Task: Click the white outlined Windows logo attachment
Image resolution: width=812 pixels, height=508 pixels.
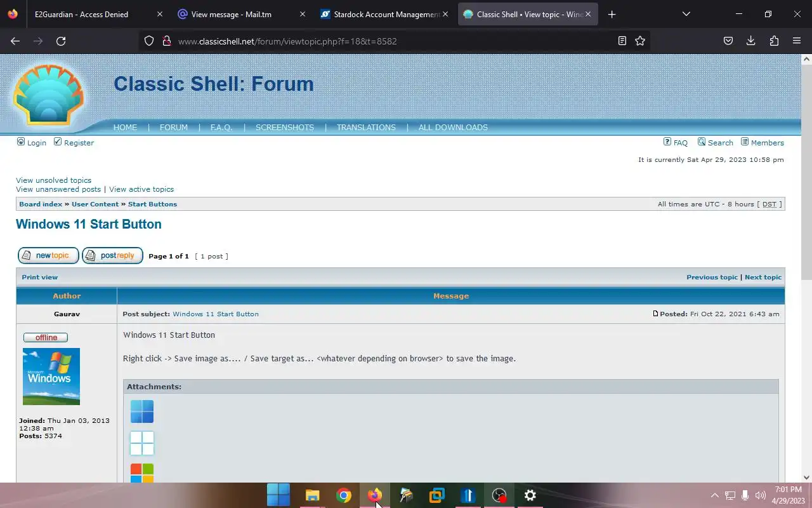Action: click(x=142, y=443)
